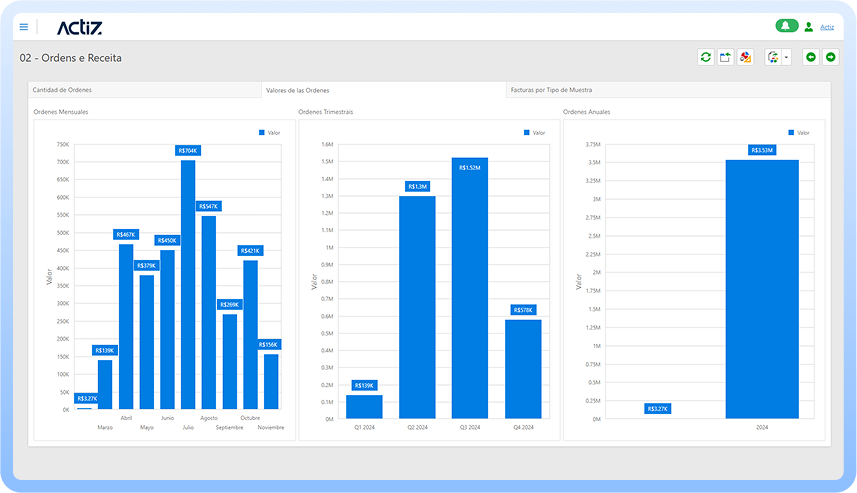Toggle Valor legend in Ordenes Trimestrais chart
This screenshot has height=493, width=857.
535,133
